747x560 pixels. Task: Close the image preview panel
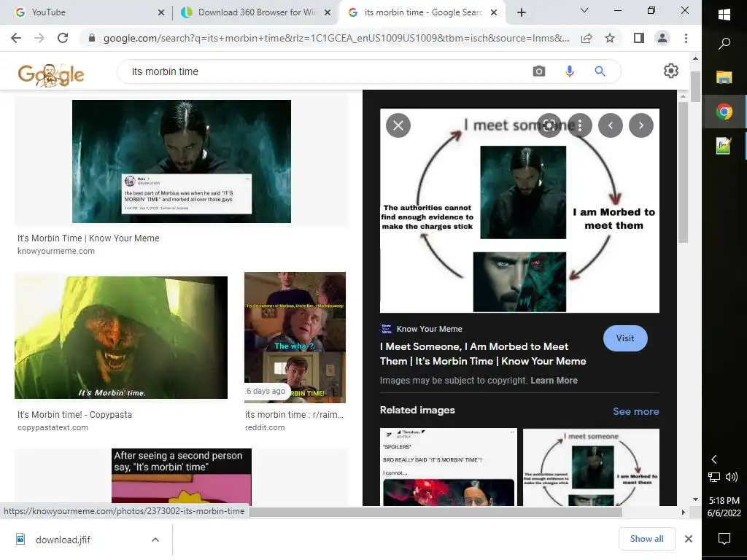(x=398, y=125)
